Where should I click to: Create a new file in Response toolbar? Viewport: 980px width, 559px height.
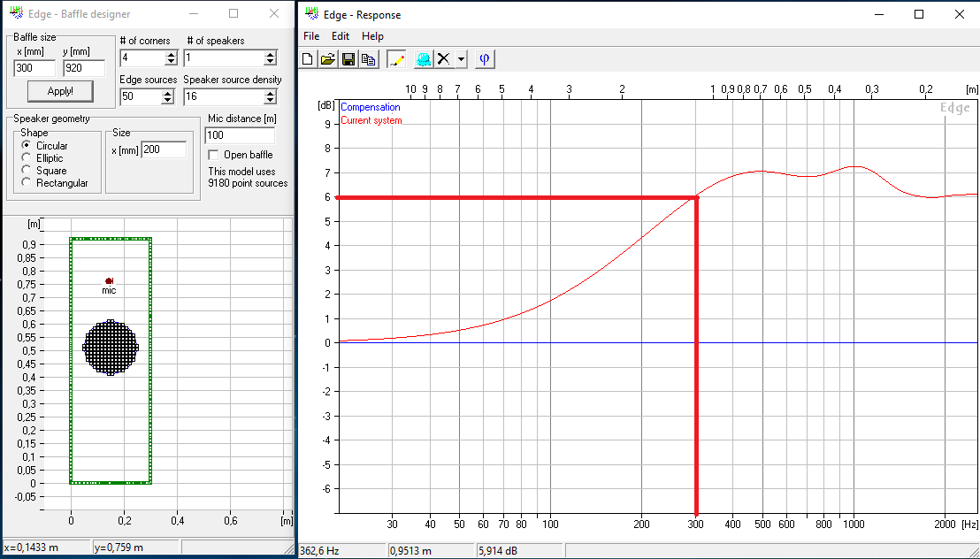308,59
